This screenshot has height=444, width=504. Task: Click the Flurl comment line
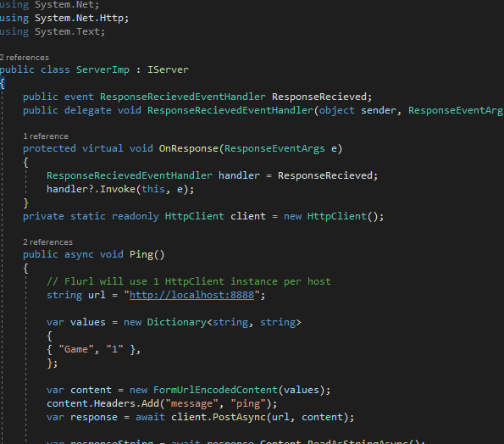(189, 281)
